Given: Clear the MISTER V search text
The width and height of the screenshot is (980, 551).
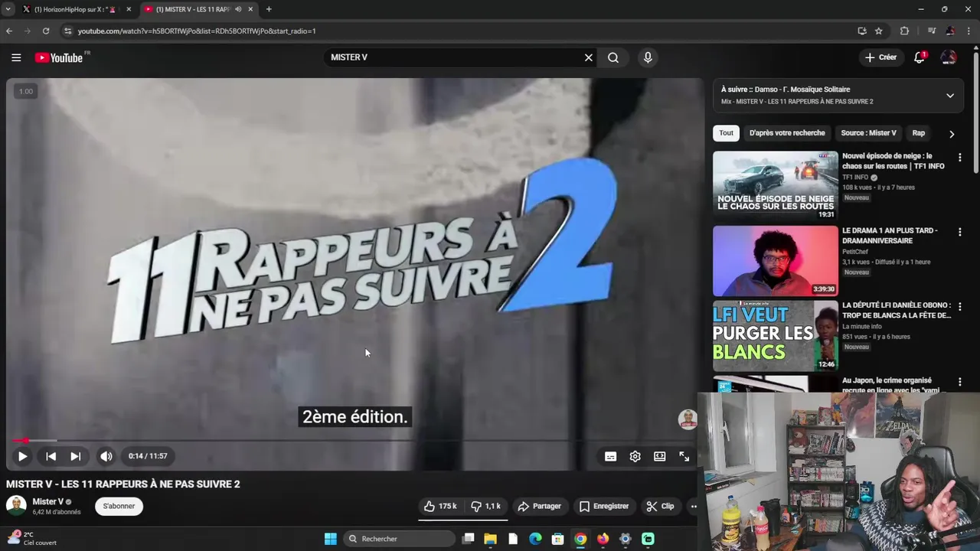Looking at the screenshot, I should click(x=589, y=57).
